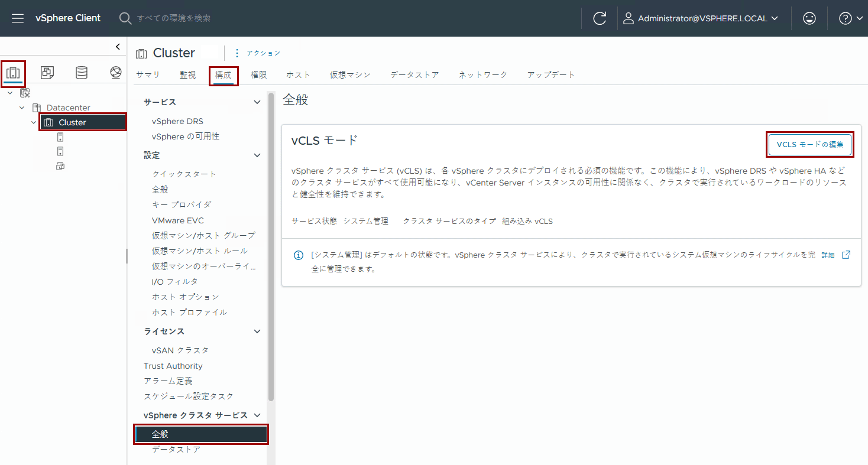Click the VCLS モードの編集 button
Viewport: 868px width, 465px height.
tap(810, 144)
